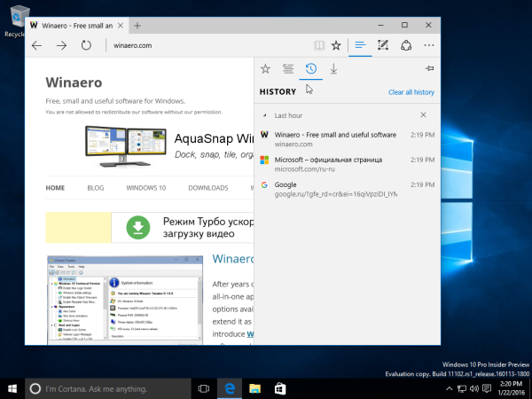This screenshot has height=399, width=532.
Task: Open Microsoft официальная страница history entry
Action: point(348,164)
